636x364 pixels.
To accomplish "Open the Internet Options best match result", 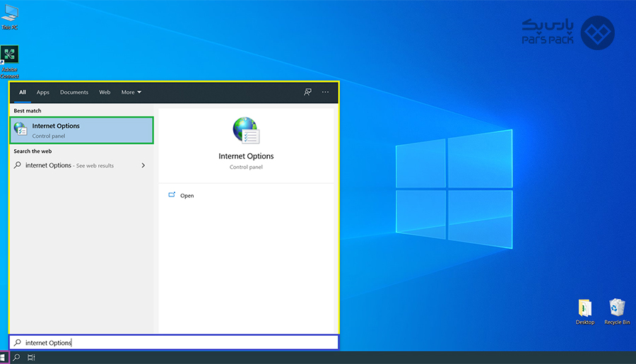I will pyautogui.click(x=81, y=130).
